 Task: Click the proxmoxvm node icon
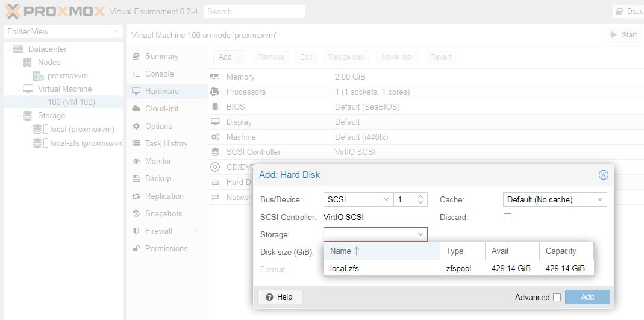coord(38,76)
